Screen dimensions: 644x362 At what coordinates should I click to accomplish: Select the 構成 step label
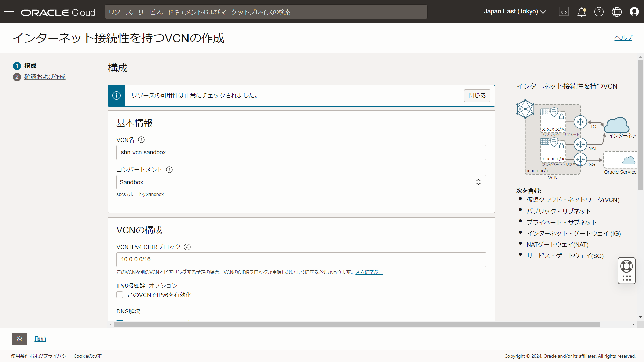pos(30,66)
